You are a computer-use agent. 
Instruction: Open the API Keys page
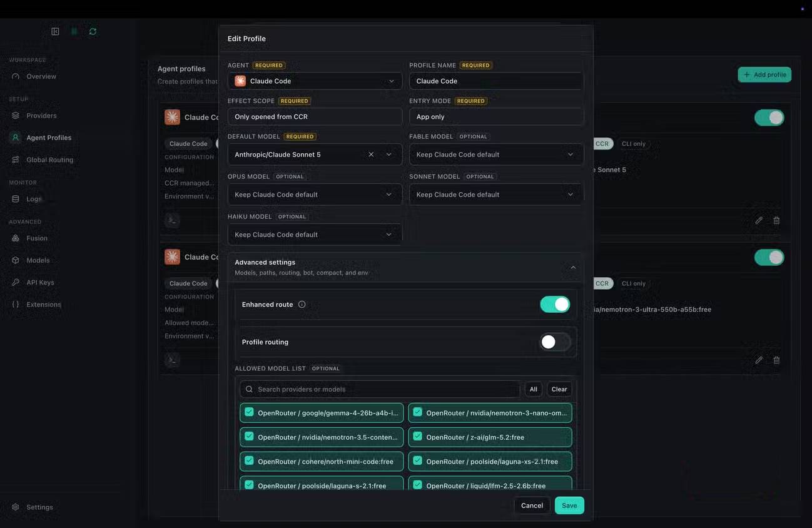pos(40,282)
